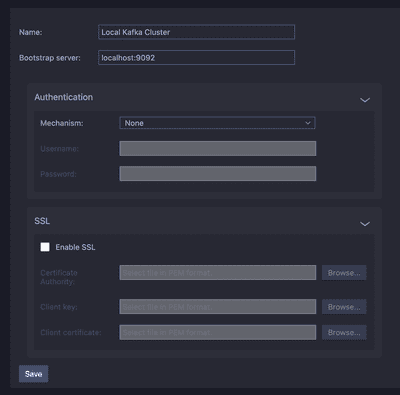
Task: Click the Authentication section header
Action: pyautogui.click(x=64, y=97)
